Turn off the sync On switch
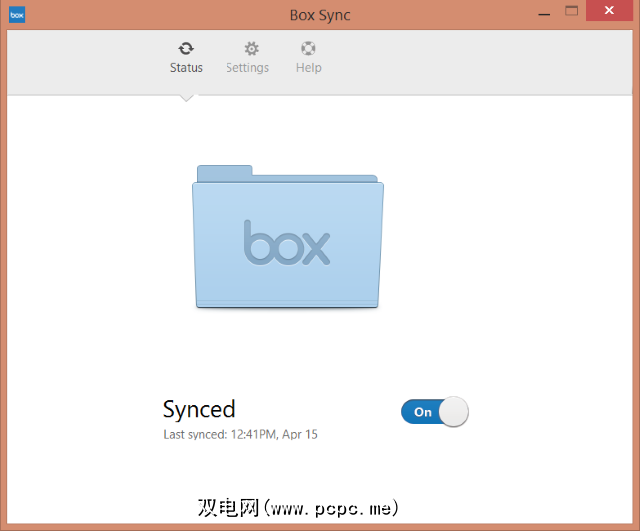 [x=435, y=411]
